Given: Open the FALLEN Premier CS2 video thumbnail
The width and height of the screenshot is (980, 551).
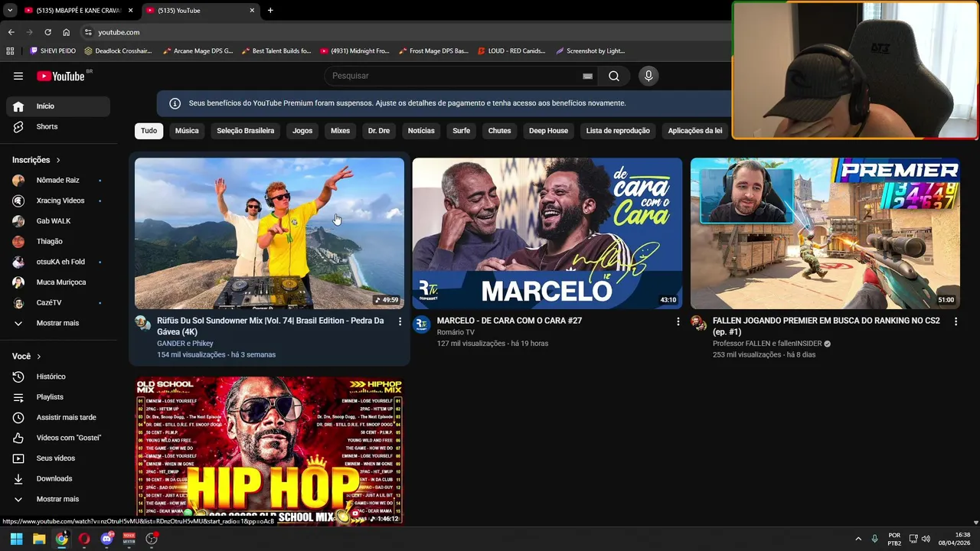Looking at the screenshot, I should [825, 233].
